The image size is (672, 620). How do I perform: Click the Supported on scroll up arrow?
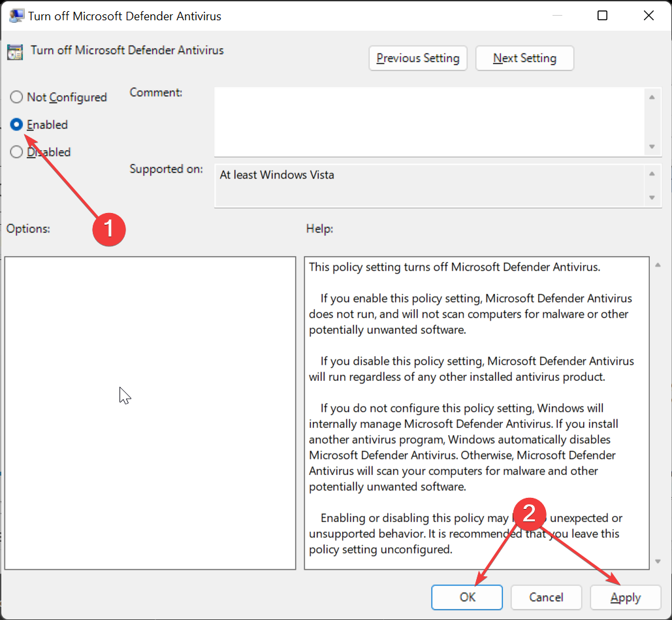tap(652, 174)
